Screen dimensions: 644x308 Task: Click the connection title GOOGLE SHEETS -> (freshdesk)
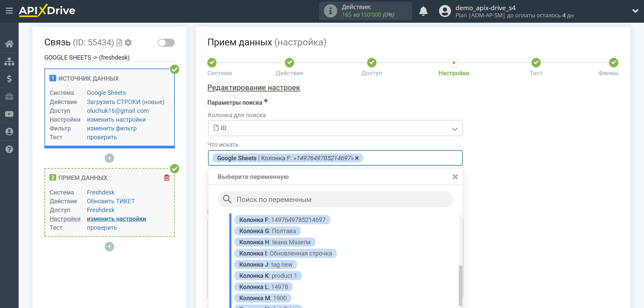click(x=87, y=58)
